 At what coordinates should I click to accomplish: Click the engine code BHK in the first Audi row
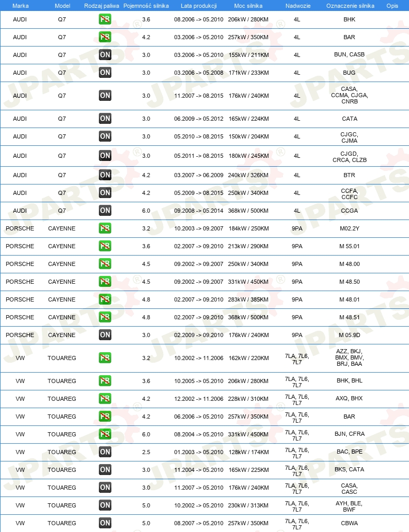(349, 19)
